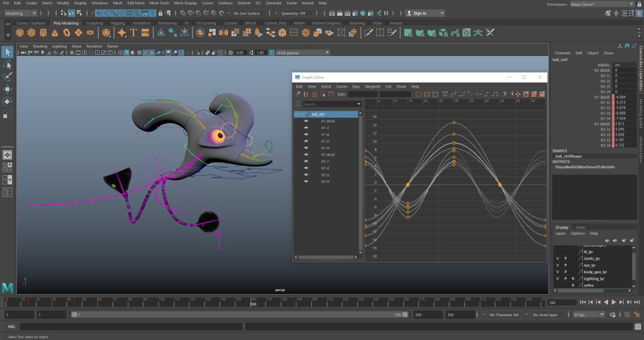Click the SVG import shelf icon
This screenshot has width=644, height=340.
[x=145, y=32]
